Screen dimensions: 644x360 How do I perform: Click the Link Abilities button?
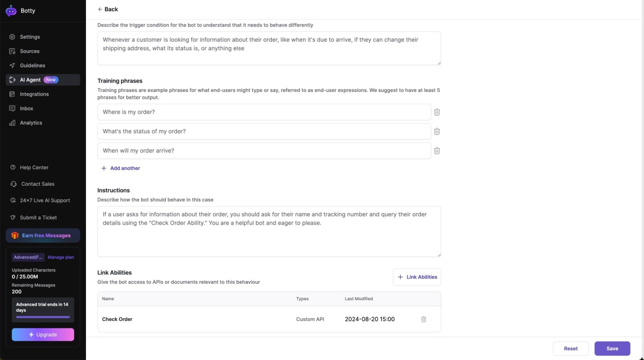click(417, 277)
